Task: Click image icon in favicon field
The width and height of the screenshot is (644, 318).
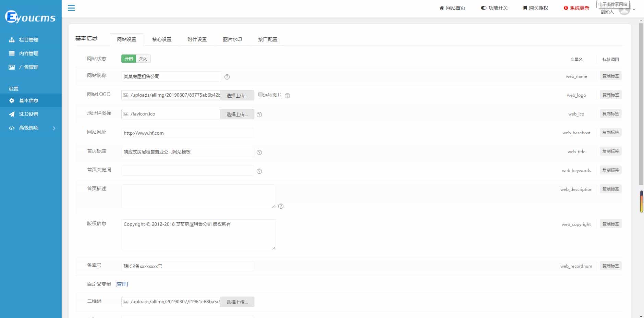Action: point(126,114)
